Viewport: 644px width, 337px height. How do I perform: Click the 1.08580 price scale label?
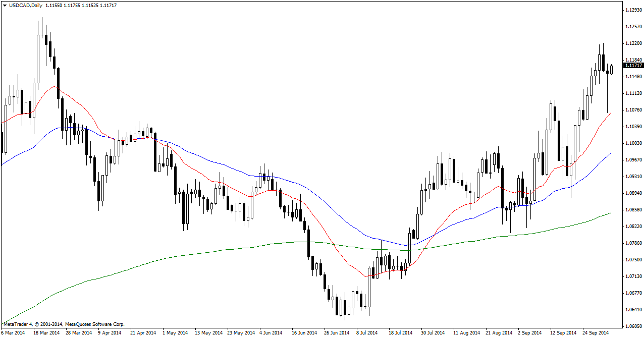(633, 210)
